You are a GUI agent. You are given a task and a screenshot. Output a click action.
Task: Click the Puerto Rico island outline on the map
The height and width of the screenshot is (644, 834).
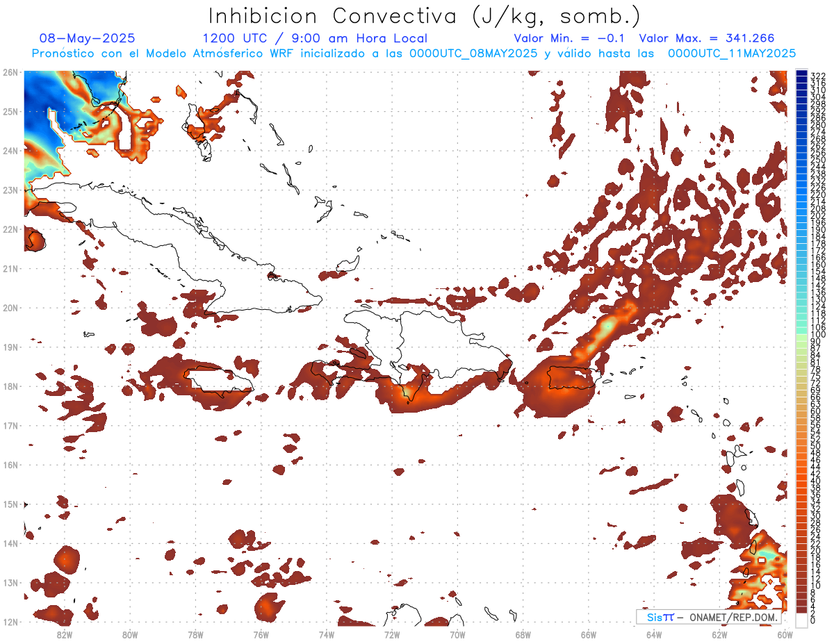573,378
